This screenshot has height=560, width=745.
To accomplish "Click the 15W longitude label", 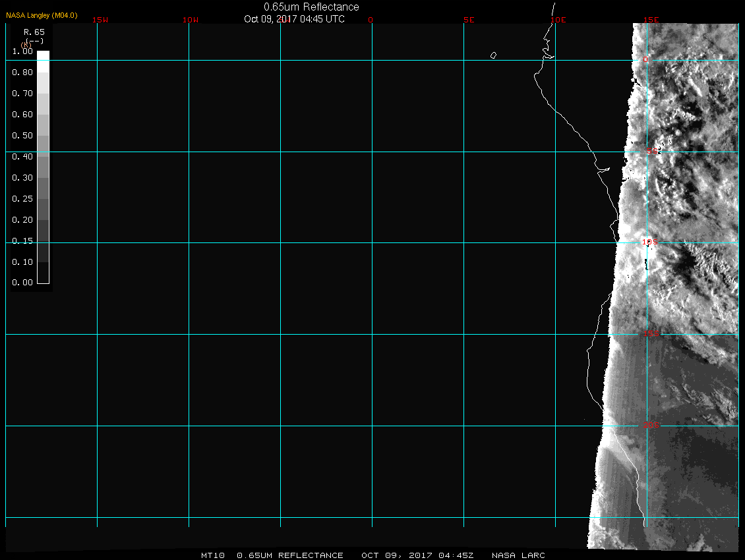I will point(100,20).
